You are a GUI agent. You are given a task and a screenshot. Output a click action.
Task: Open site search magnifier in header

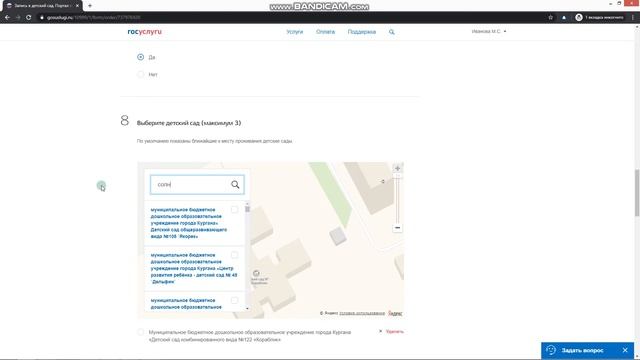click(x=391, y=32)
